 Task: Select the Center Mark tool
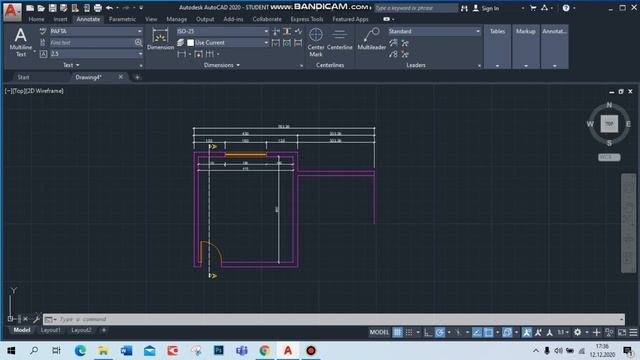(x=316, y=42)
